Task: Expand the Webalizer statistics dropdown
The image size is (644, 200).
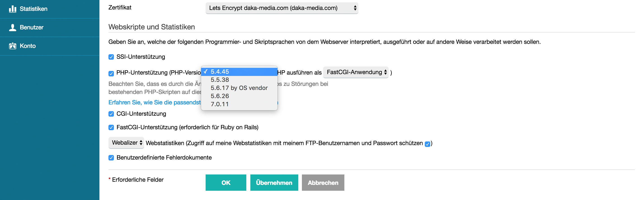Action: 126,143
